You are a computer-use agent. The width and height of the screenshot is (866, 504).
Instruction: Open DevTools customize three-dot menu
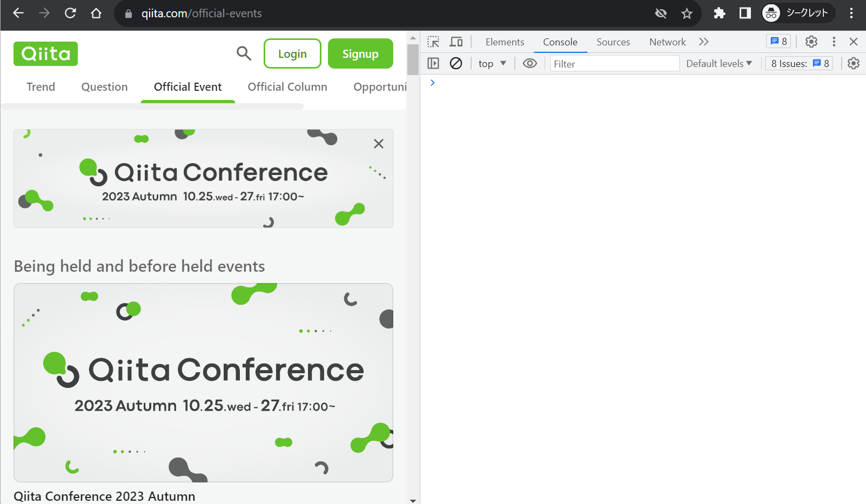point(834,42)
